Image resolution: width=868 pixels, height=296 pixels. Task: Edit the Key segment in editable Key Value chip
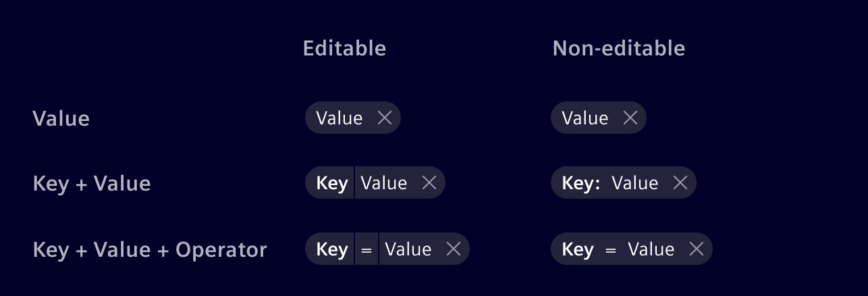click(x=332, y=183)
